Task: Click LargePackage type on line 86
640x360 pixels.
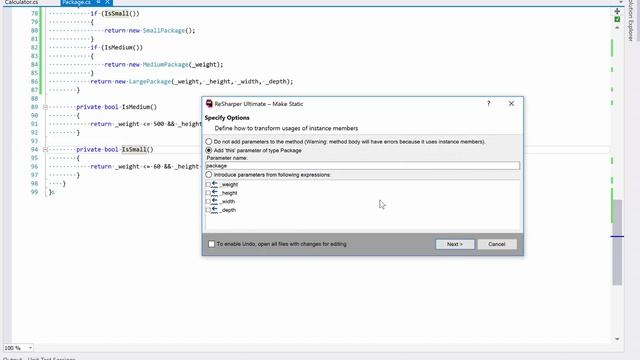Action: [150, 82]
